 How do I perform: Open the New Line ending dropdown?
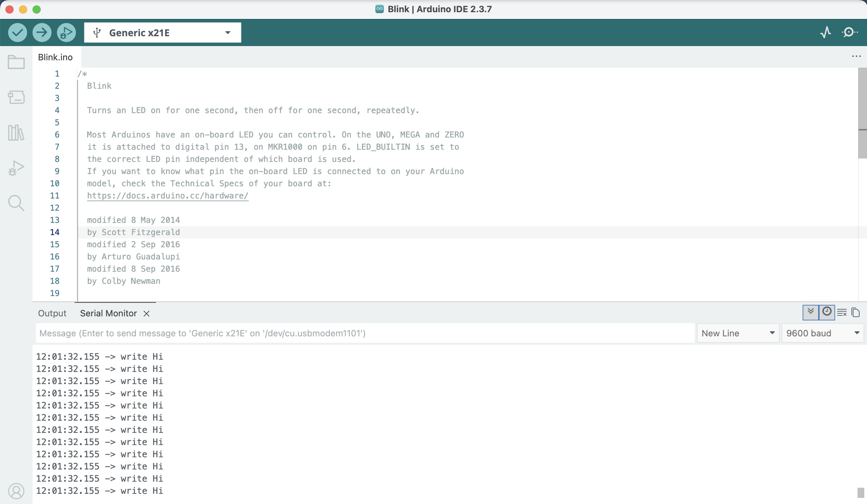pyautogui.click(x=738, y=333)
